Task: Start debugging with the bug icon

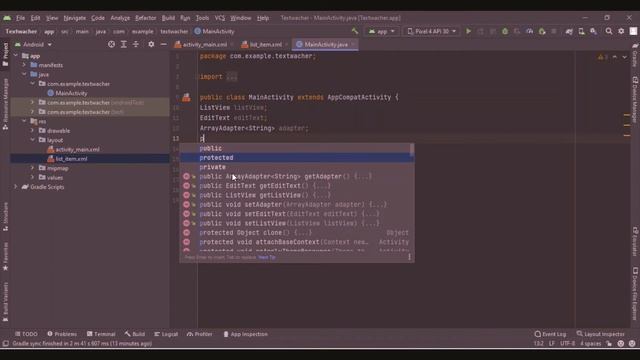Action: pos(505,31)
